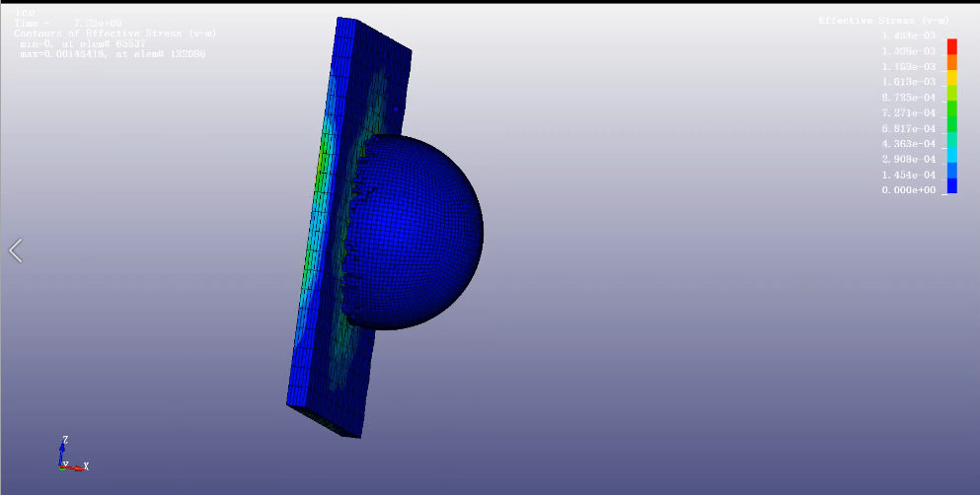This screenshot has height=495, width=980.
Task: Click the 0.000e+00 legend value
Action: 908,190
